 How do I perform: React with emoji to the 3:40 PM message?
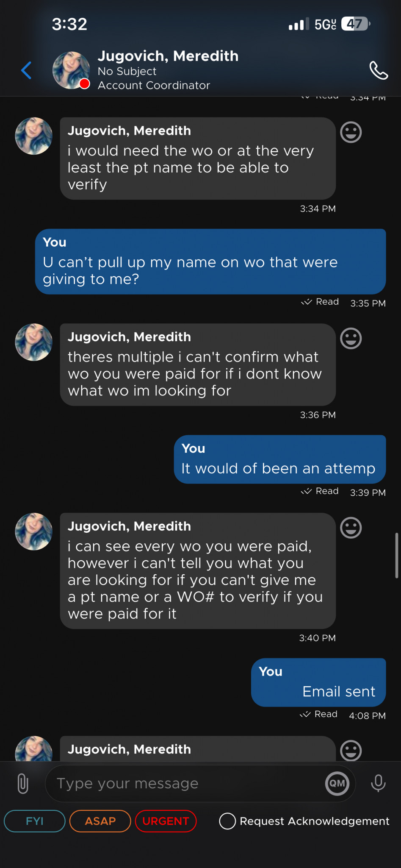pos(351,528)
